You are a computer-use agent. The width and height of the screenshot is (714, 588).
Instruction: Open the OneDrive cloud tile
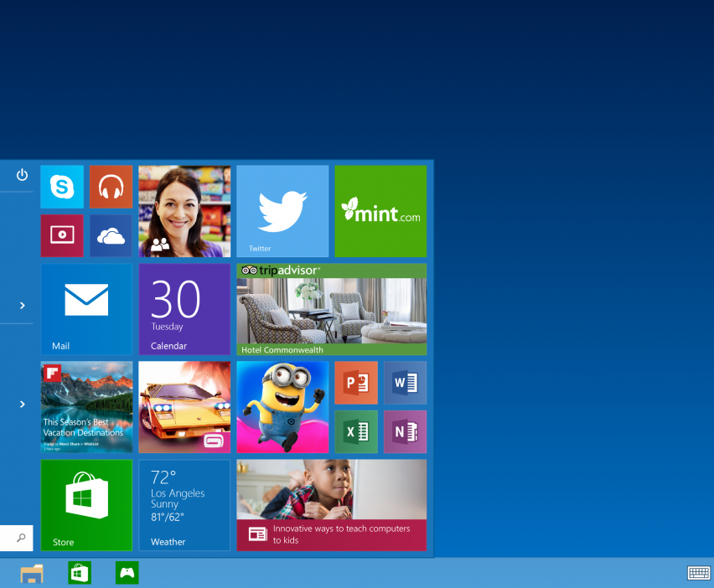111,235
